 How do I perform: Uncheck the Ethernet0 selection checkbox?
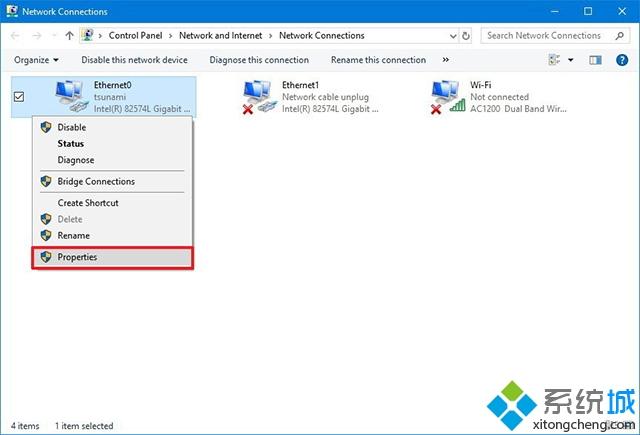20,97
